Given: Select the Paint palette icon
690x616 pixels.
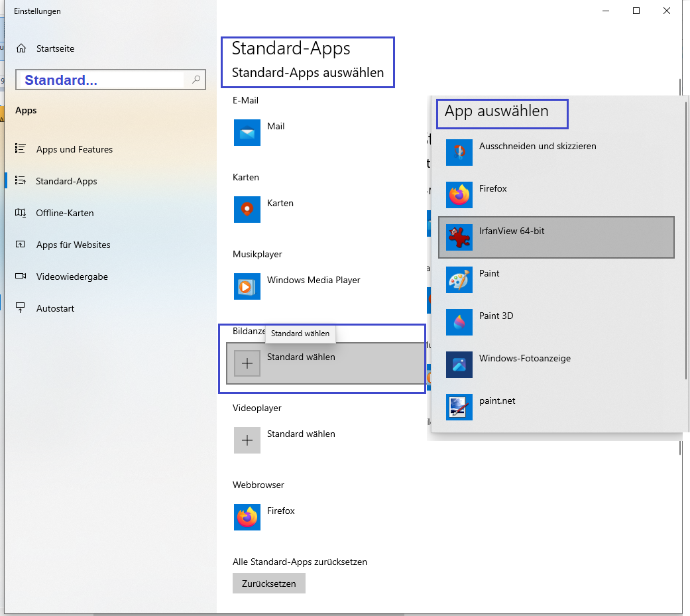Looking at the screenshot, I should pos(459,280).
